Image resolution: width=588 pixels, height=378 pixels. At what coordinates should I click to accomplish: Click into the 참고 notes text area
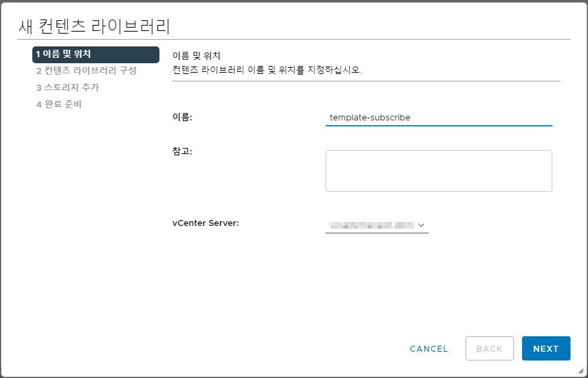click(x=439, y=171)
